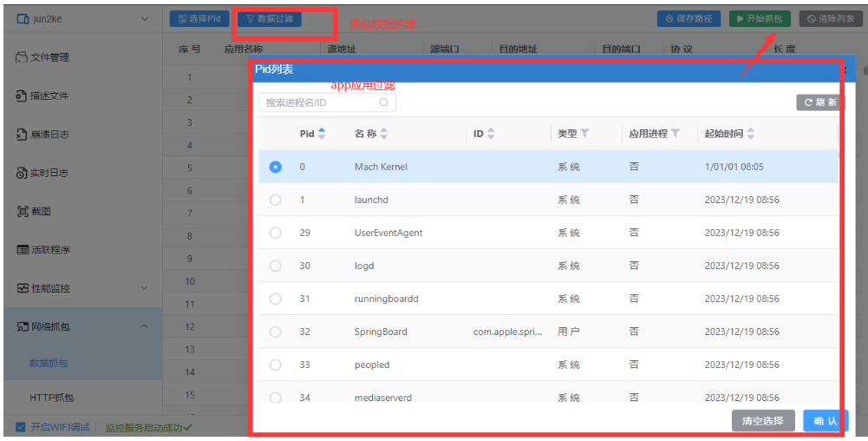Click the 数据过滤 filter button
868x441 pixels.
point(270,19)
